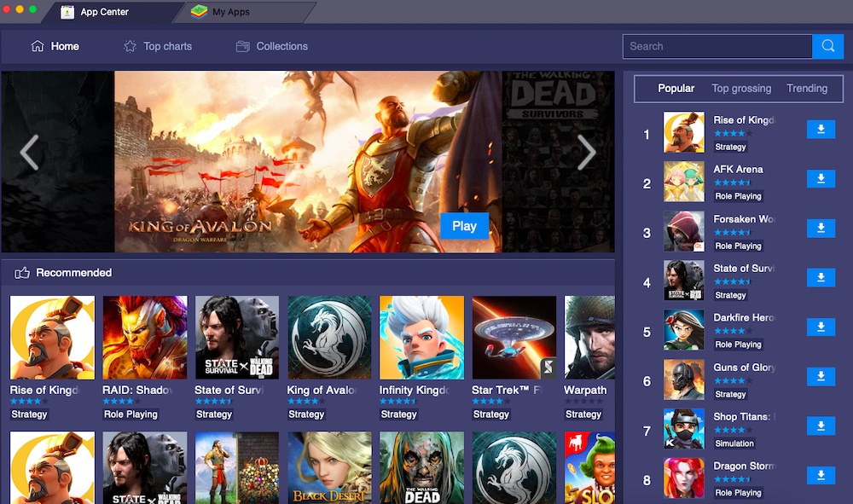Download Rise of Kingdoms from popular list
Image resolution: width=853 pixels, height=504 pixels.
coord(821,130)
